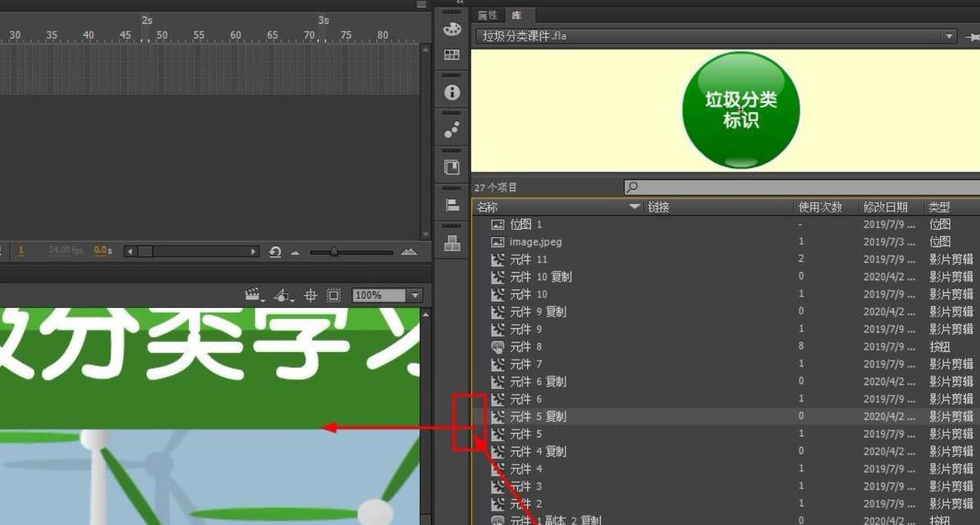Adjust the timeline zoom slider handle
Screen dimensions: 980x525
pos(333,251)
